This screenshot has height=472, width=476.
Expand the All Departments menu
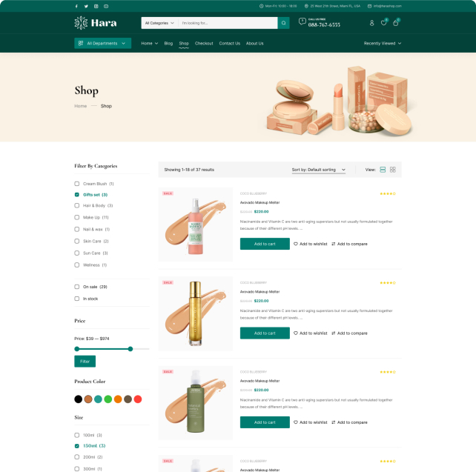(x=102, y=44)
